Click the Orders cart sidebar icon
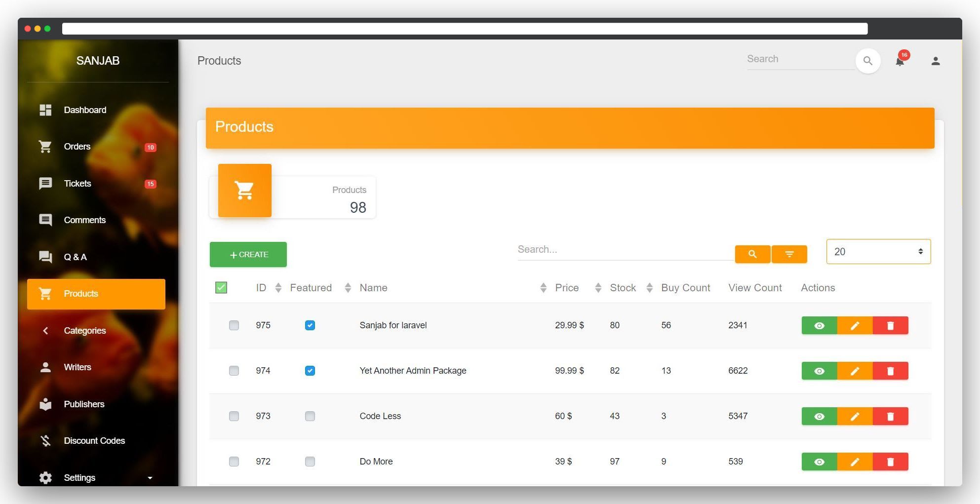Viewport: 980px width, 504px height. pos(45,147)
